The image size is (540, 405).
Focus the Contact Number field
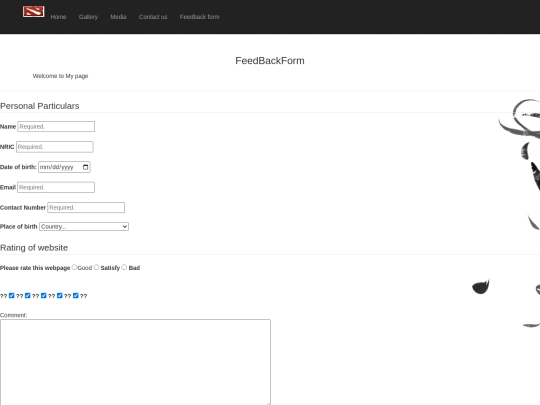point(86,208)
